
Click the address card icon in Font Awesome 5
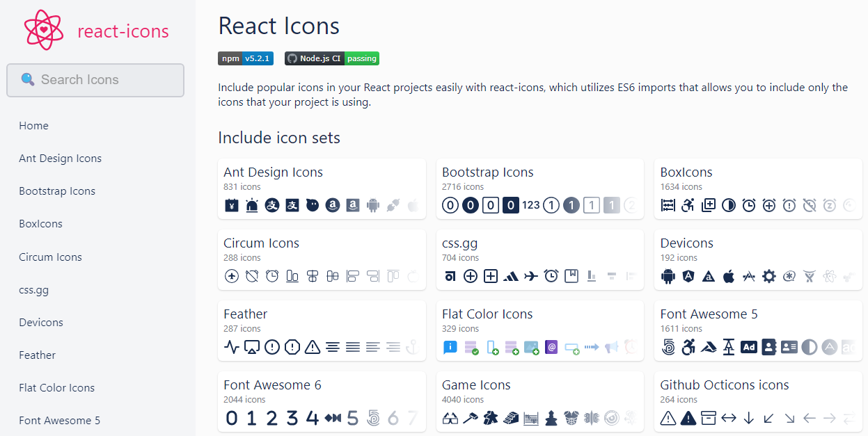click(789, 347)
